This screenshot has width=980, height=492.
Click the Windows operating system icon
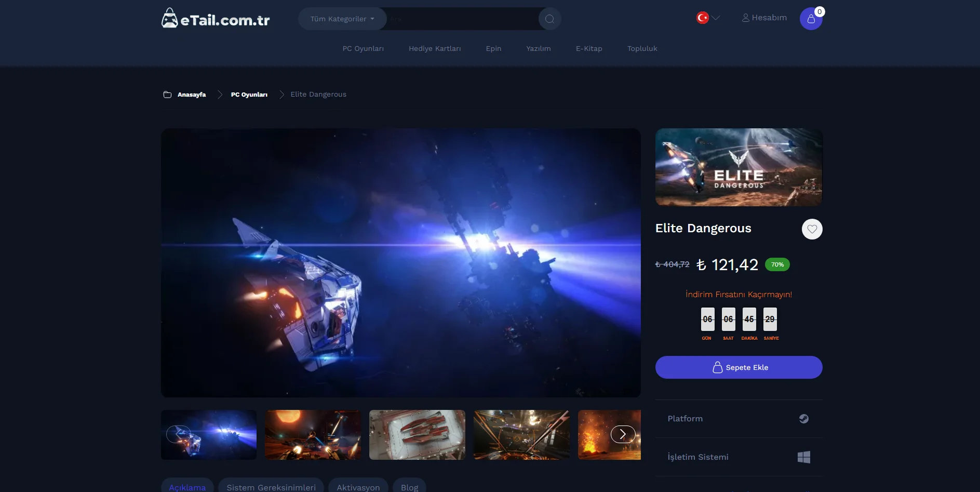point(804,457)
